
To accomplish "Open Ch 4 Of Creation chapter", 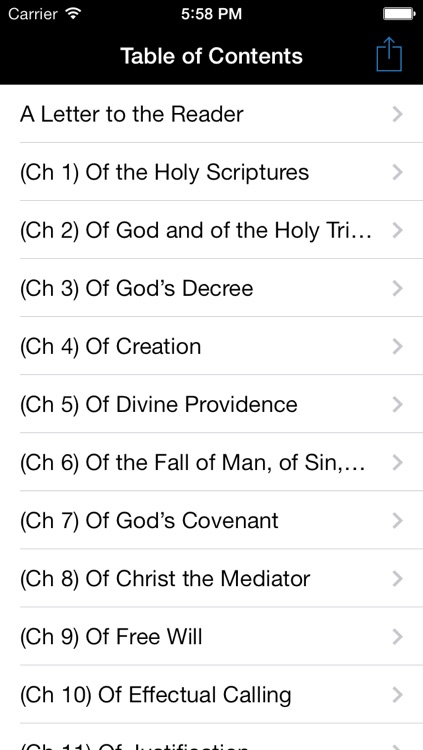I will (x=212, y=346).
